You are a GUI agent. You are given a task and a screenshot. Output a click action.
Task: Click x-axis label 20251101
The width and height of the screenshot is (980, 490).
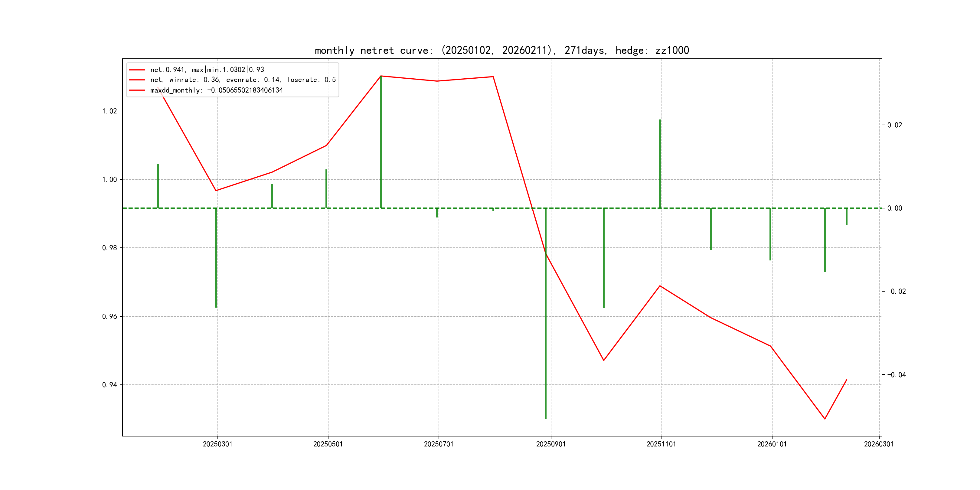pyautogui.click(x=661, y=444)
